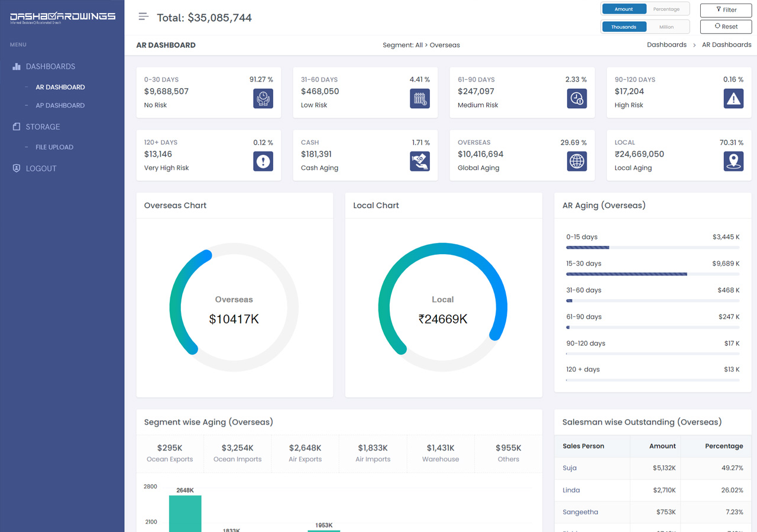Click Suja in salesman table
This screenshot has height=532, width=757.
[570, 468]
